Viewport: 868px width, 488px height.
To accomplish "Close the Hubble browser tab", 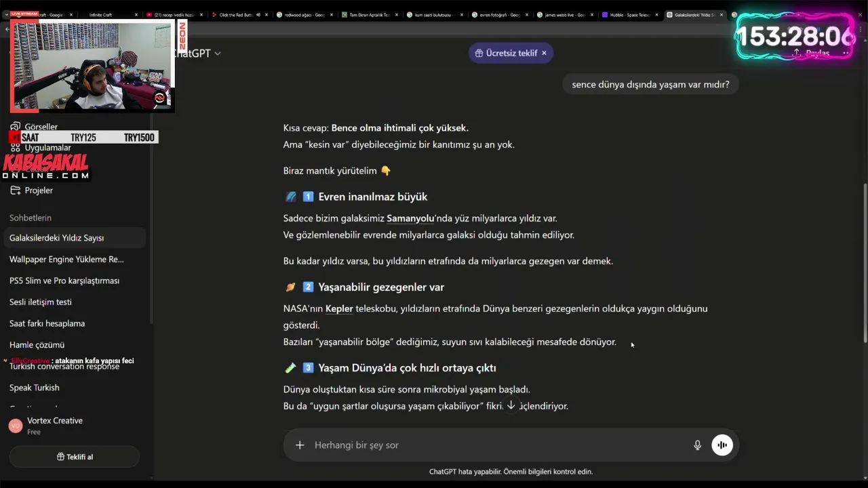I will 656,14.
